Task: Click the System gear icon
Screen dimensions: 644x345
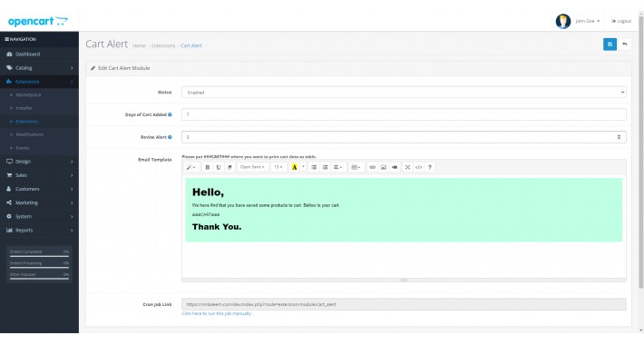Action: [9, 216]
